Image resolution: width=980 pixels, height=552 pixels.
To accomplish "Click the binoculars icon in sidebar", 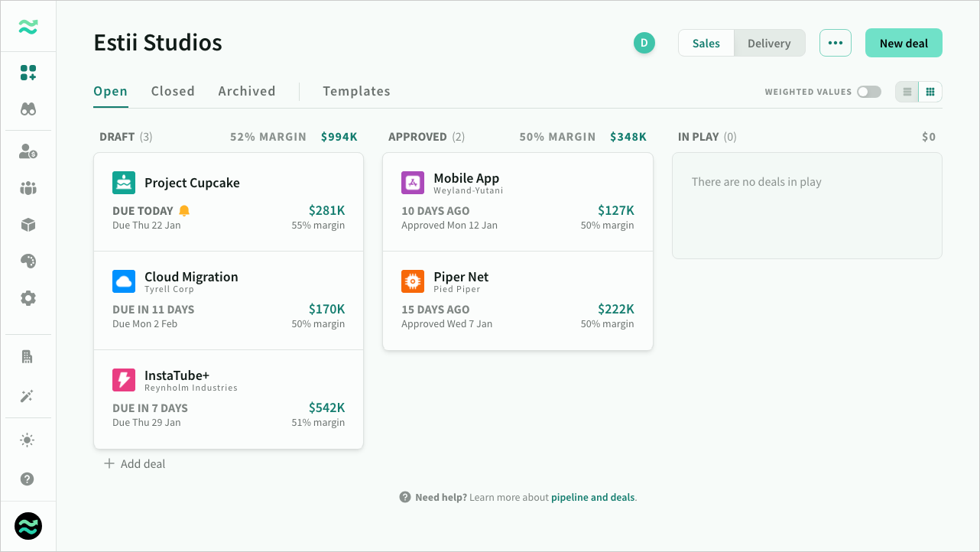I will [28, 109].
